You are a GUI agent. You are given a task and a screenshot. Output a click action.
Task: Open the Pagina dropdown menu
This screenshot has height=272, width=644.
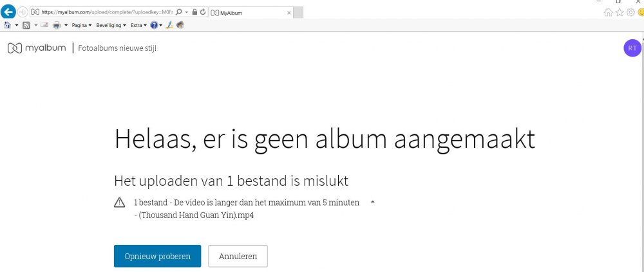tap(81, 26)
